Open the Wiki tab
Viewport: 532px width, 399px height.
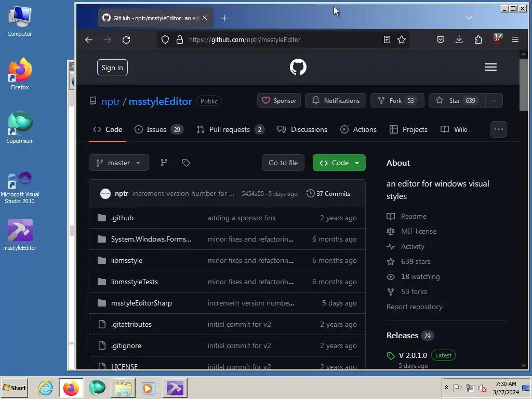click(454, 129)
